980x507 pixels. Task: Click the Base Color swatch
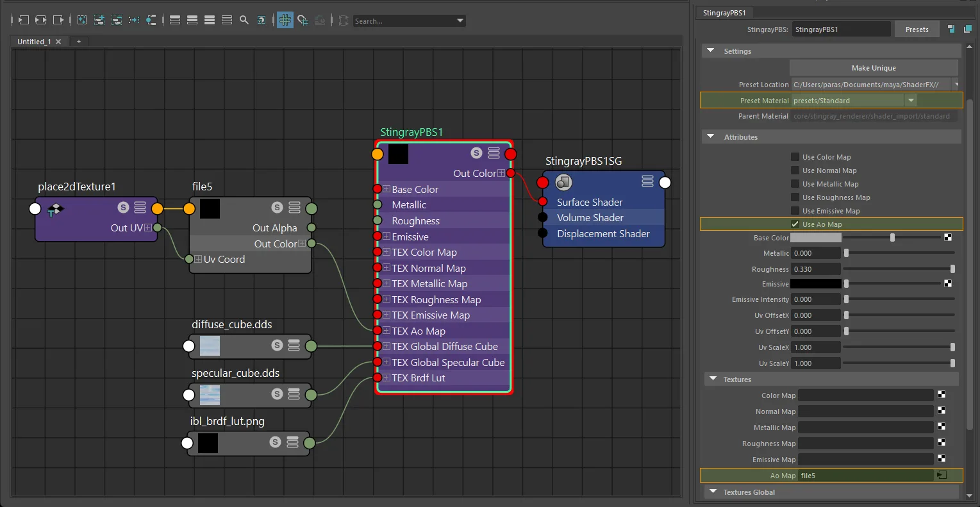(815, 238)
